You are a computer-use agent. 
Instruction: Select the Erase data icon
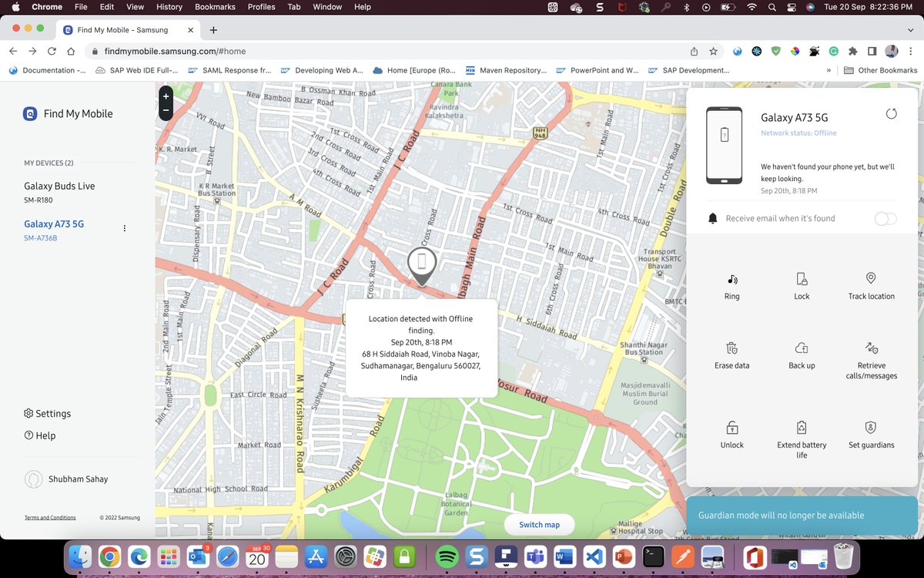[x=731, y=348]
